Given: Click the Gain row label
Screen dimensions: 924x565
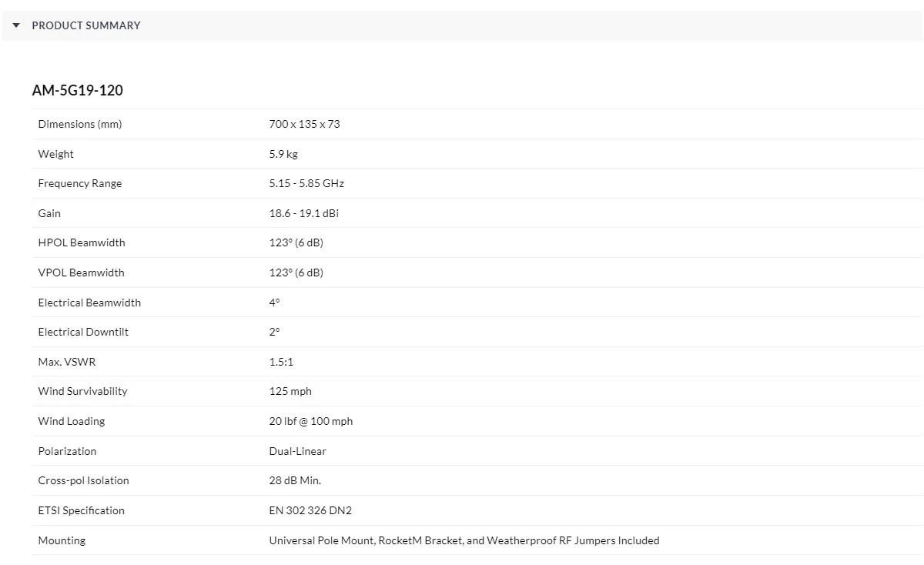Looking at the screenshot, I should point(49,213).
